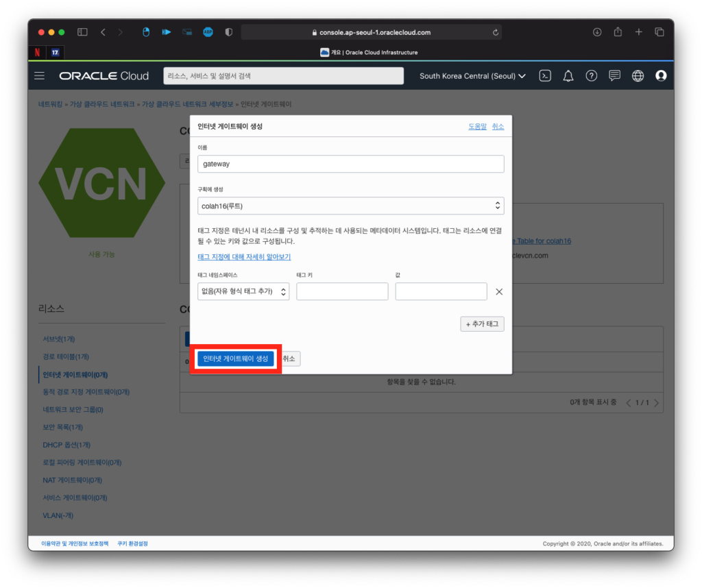Open the user profile avatar menu
702x588 pixels.
tap(661, 76)
